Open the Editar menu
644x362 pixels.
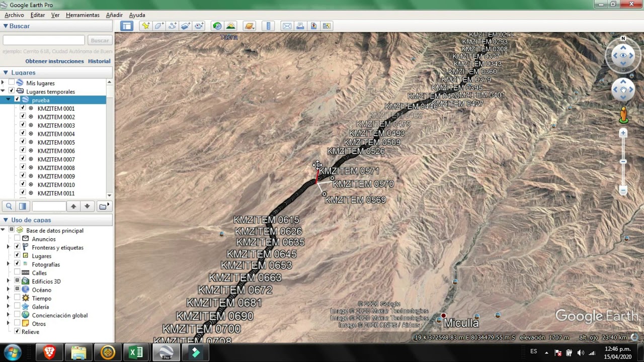(38, 15)
